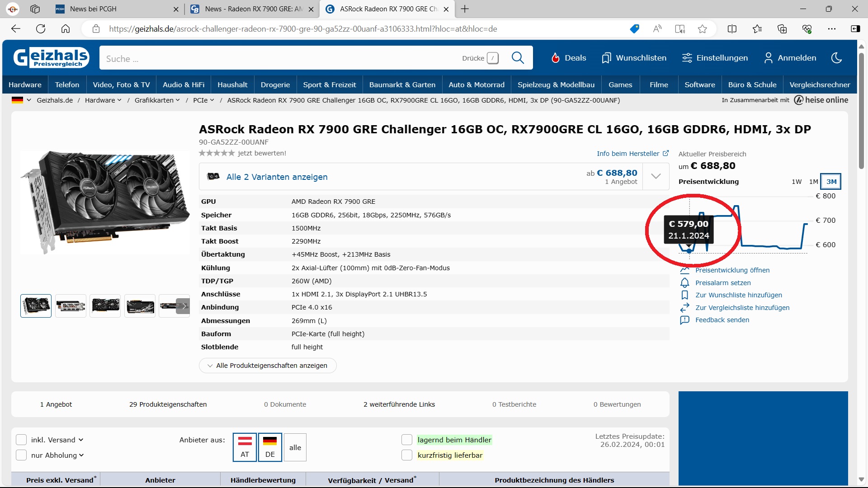868x488 pixels.
Task: Expand Alle Produkteigenschaften anzeigen
Action: tap(268, 366)
